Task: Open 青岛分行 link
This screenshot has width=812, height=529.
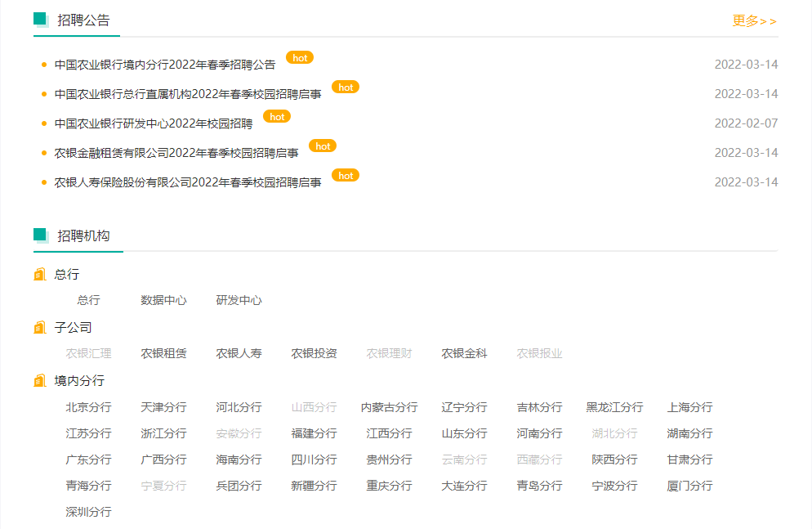Action: (x=539, y=486)
